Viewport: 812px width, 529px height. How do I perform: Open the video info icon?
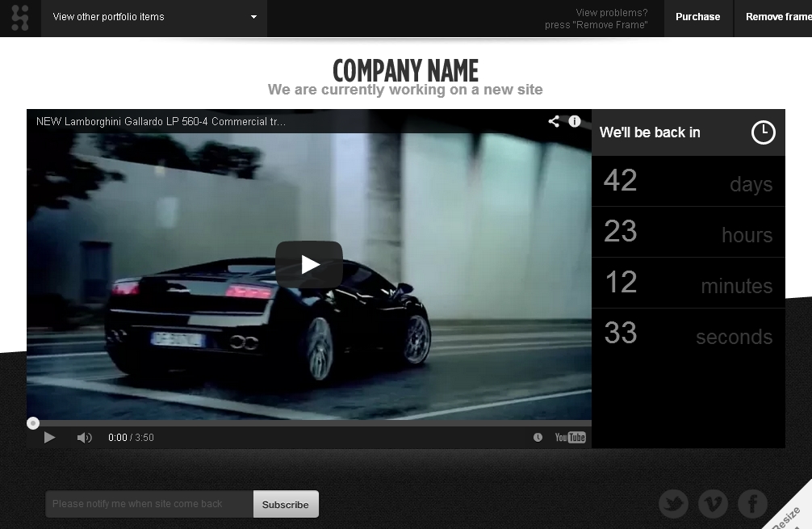(575, 121)
